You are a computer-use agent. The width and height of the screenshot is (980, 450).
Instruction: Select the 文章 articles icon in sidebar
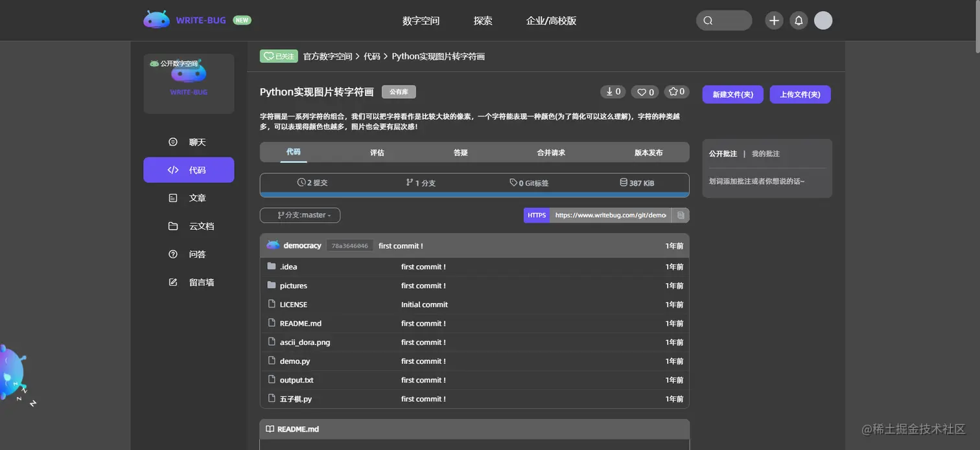(189, 197)
